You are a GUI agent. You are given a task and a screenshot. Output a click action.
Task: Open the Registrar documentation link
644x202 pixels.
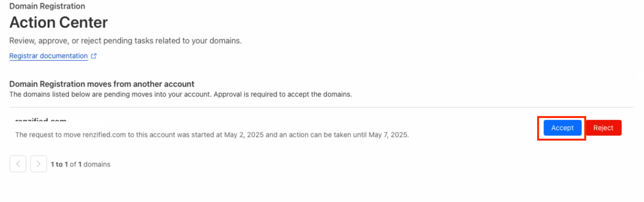[48, 56]
